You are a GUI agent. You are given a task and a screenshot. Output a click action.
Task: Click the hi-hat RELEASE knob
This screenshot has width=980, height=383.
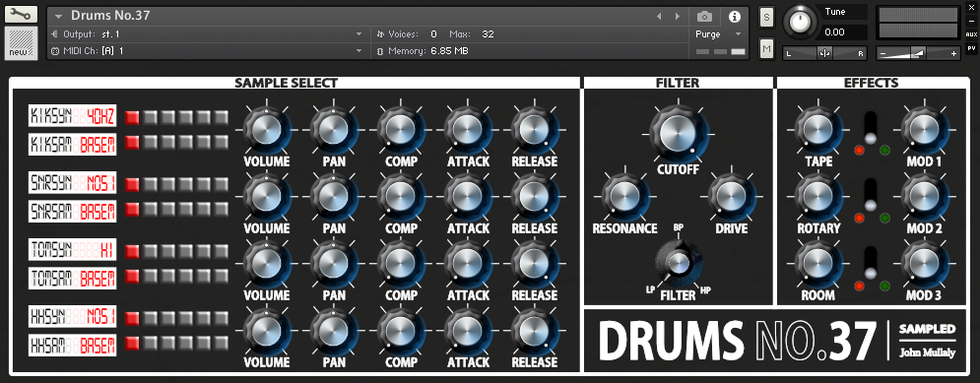[535, 331]
